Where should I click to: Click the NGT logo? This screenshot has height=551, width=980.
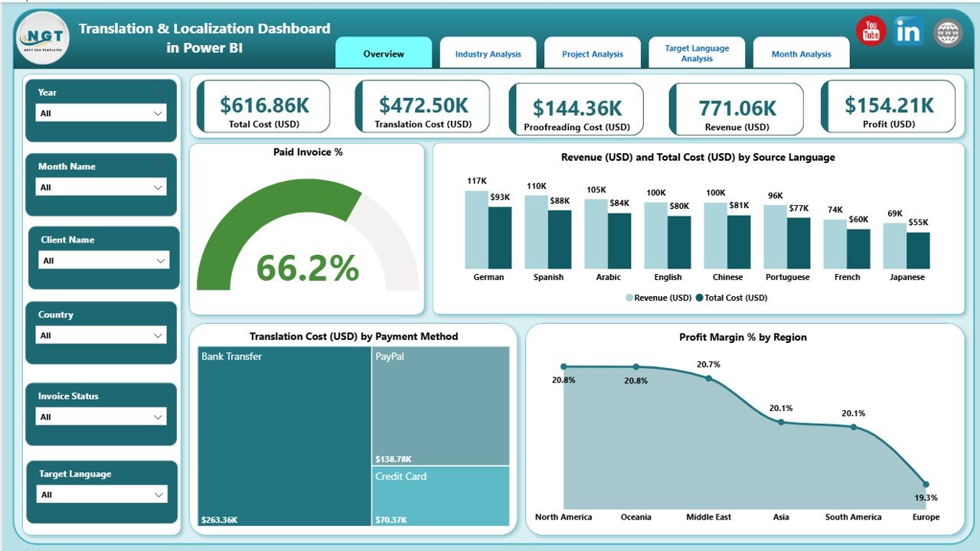coord(42,37)
